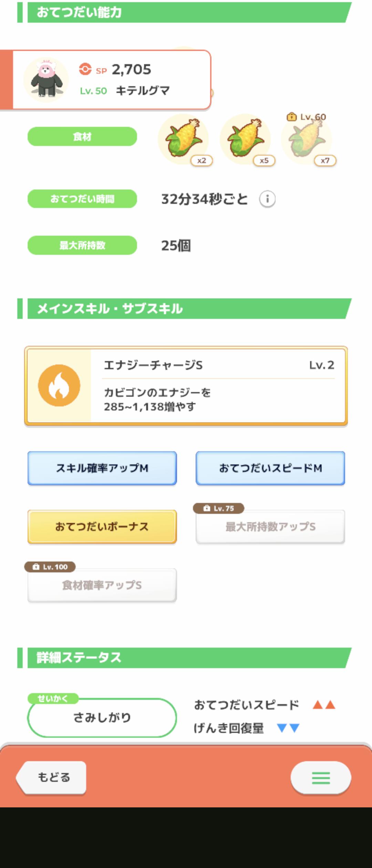Tap the first corn ingredient icon x2
The height and width of the screenshot is (868, 372).
coord(183,139)
